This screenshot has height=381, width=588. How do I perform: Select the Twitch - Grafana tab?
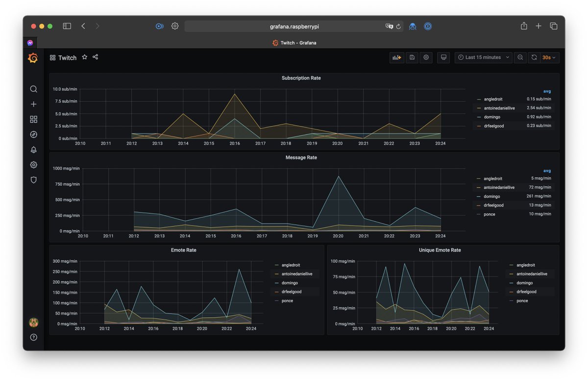(x=294, y=43)
